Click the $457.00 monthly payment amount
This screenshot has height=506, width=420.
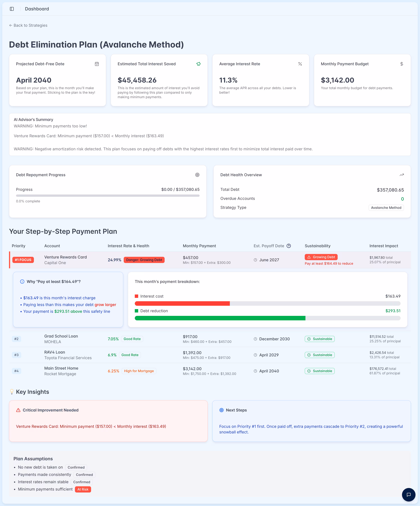190,258
